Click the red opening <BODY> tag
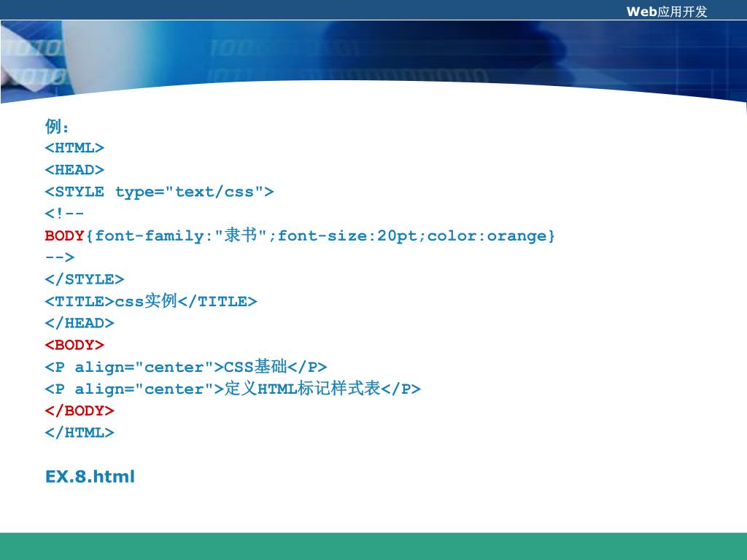The width and height of the screenshot is (747, 560). click(74, 345)
